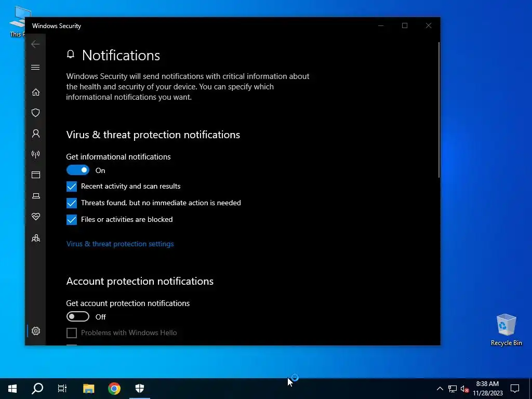The height and width of the screenshot is (399, 532).
Task: Uncheck Recent activity and scan results
Action: (72, 187)
